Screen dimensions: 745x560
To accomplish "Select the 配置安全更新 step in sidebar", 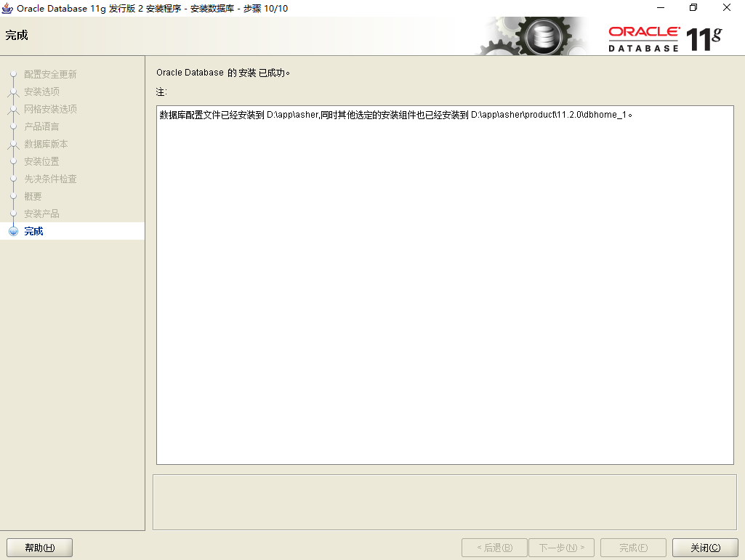I will tap(50, 74).
